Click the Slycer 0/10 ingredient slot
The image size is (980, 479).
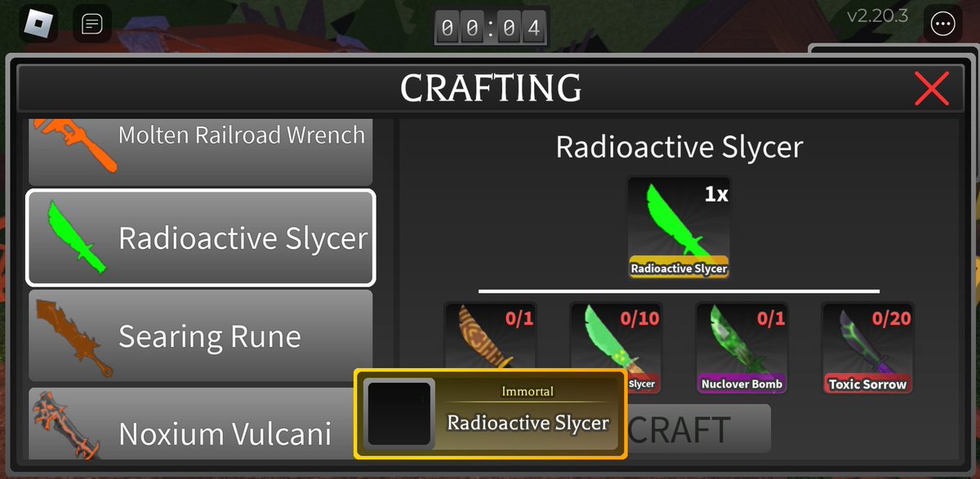(x=616, y=348)
